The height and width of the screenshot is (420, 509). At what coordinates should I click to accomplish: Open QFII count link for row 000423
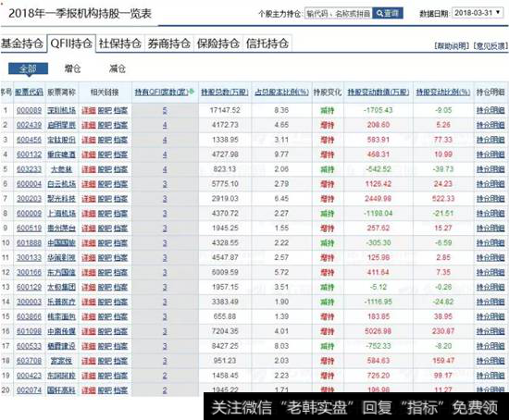[x=165, y=376]
